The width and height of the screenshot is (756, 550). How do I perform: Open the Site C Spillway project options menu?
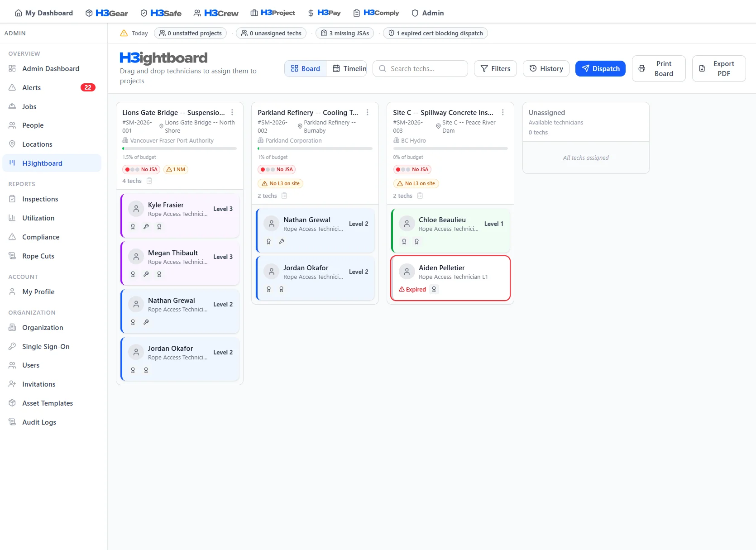(503, 112)
